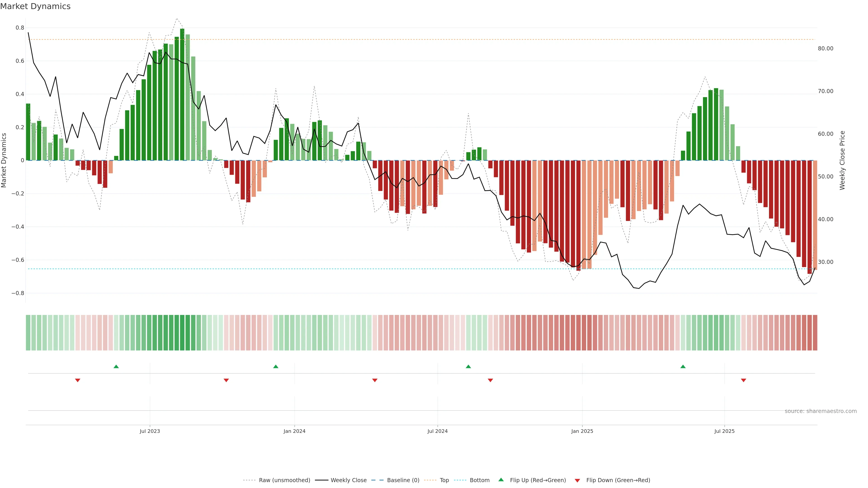Click the Weekly Close Price axis title

click(x=842, y=160)
